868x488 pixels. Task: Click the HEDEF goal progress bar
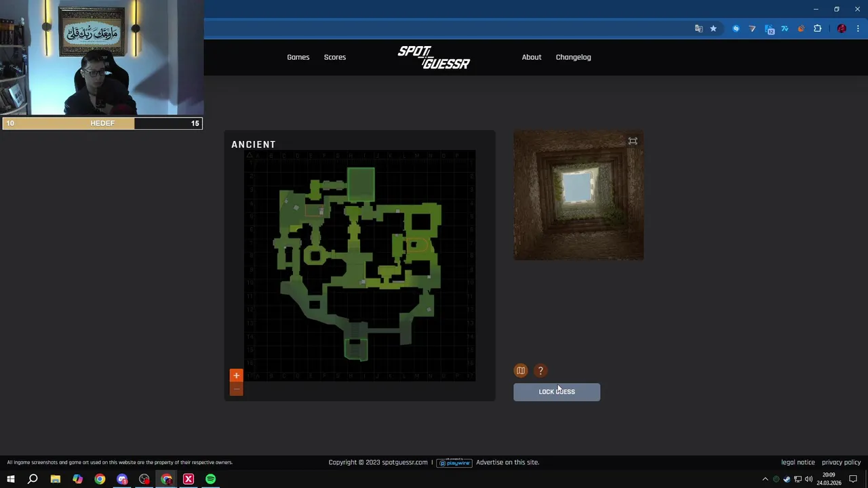[102, 123]
